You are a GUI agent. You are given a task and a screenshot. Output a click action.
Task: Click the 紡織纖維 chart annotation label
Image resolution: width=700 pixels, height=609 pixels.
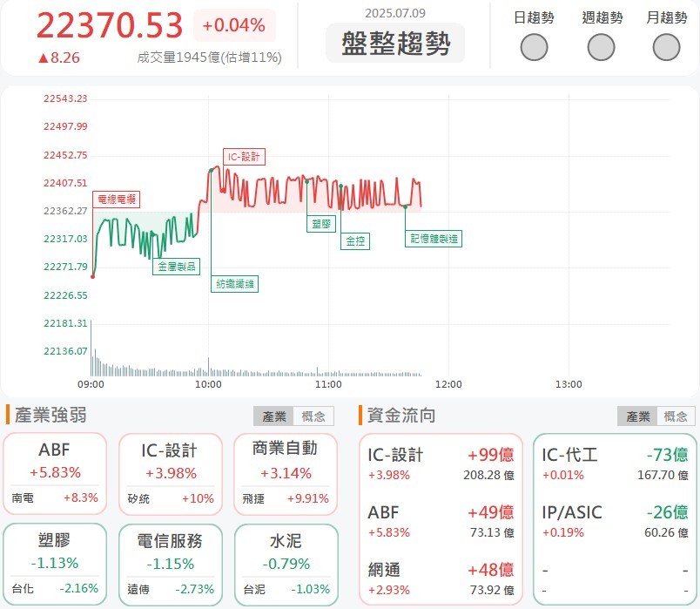[235, 284]
